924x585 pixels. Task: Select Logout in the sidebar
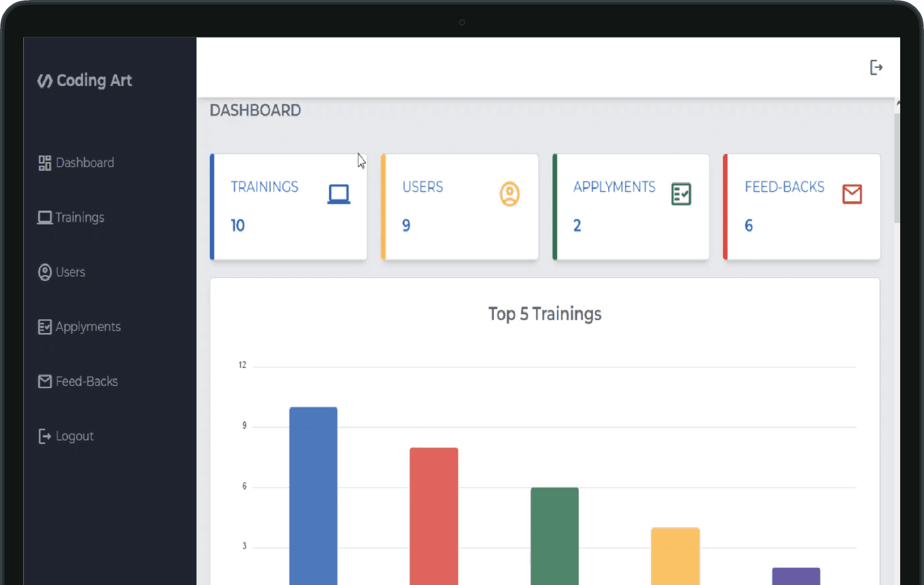[x=66, y=436]
